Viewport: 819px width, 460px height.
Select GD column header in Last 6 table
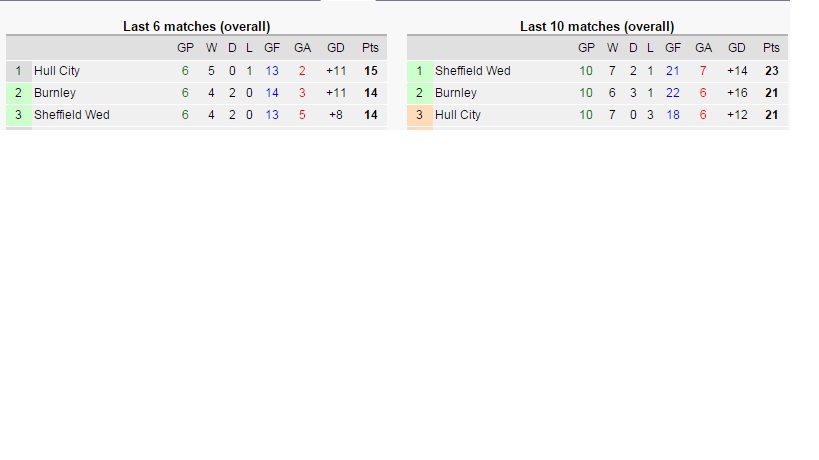pos(336,48)
